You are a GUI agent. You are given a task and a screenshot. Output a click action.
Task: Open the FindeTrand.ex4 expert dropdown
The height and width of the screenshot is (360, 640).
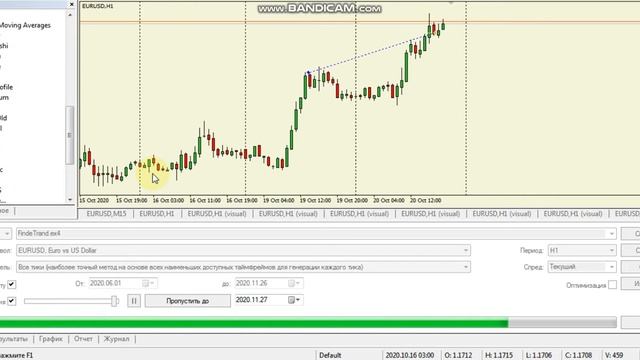611,233
